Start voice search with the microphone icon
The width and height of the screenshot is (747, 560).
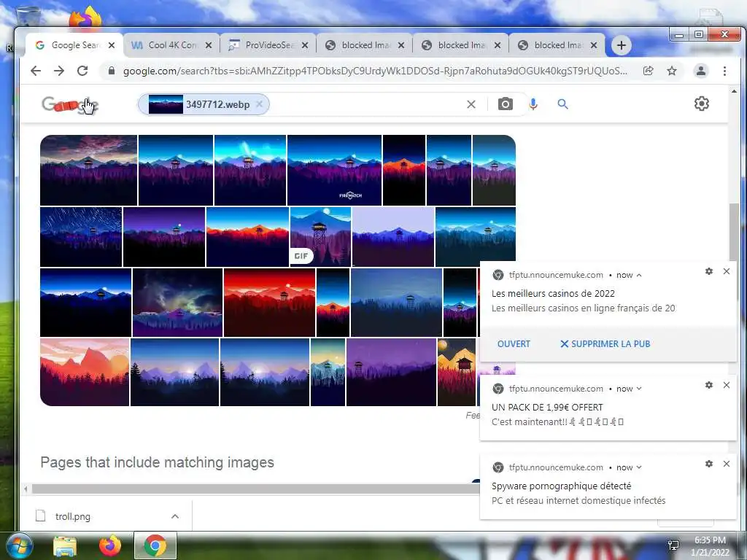coord(533,104)
